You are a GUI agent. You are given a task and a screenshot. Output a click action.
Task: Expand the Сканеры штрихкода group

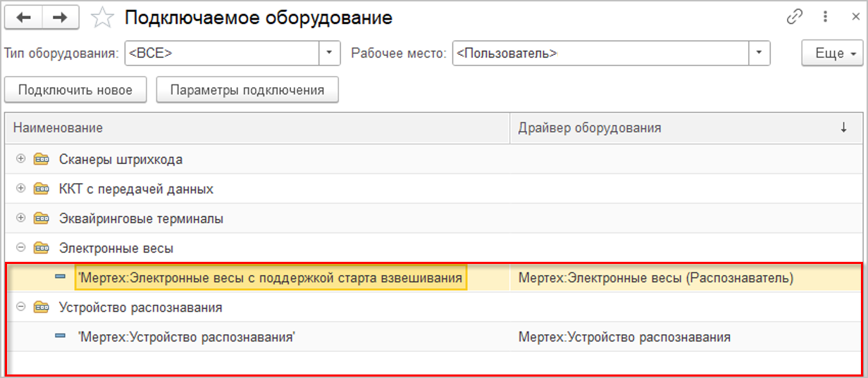[x=20, y=159]
